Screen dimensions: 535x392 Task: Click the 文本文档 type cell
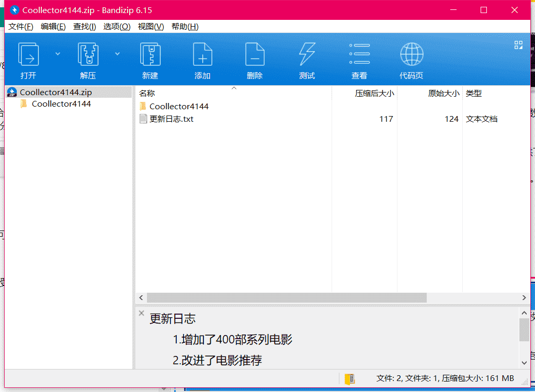482,119
